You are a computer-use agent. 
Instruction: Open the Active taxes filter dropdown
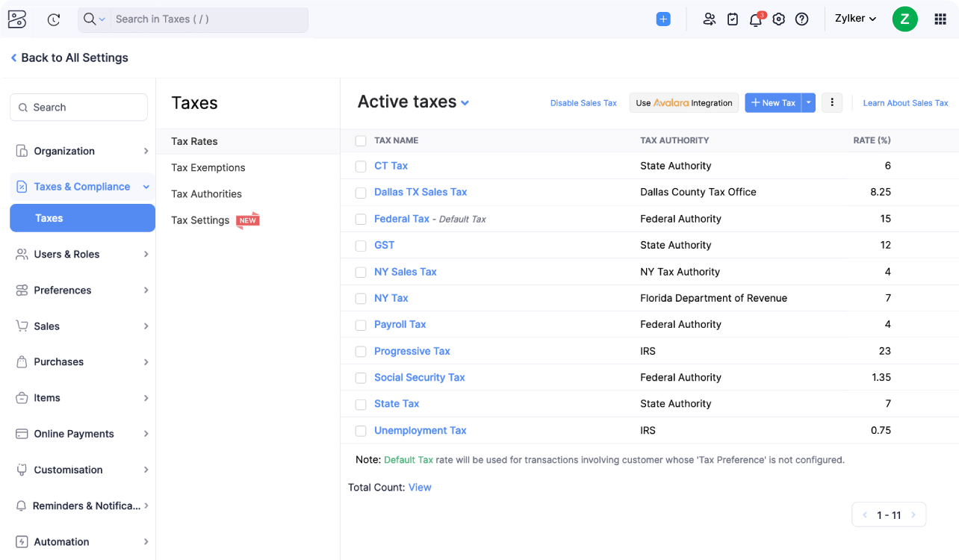[x=465, y=103]
